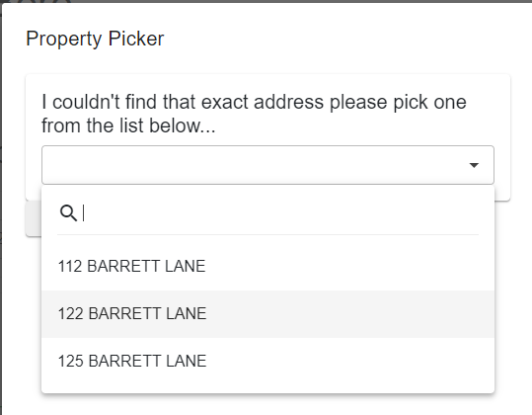
Task: Click empty right side of highlighted 122 row
Action: tap(349, 313)
